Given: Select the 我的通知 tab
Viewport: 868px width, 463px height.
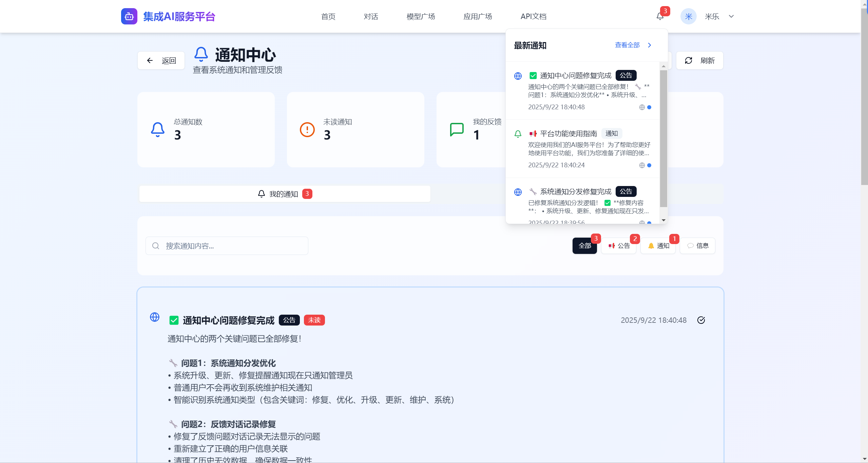Looking at the screenshot, I should click(285, 194).
